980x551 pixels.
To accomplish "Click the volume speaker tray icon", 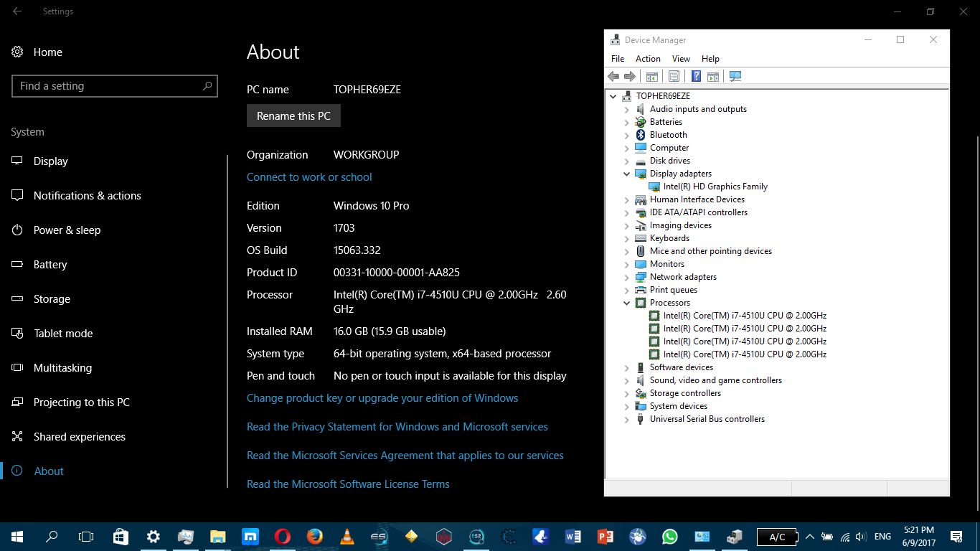I will 861,537.
